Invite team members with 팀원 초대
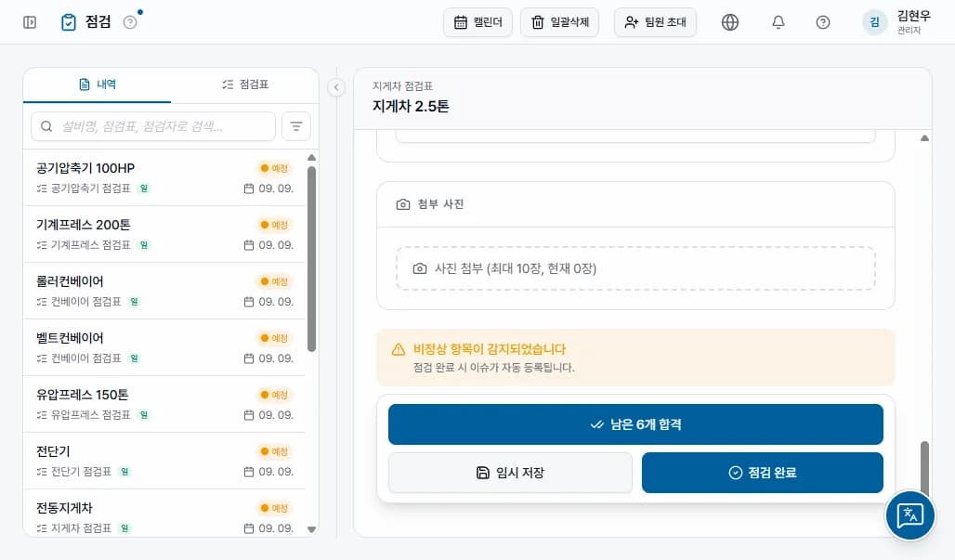Screen dimensions: 955x560 click(655, 22)
